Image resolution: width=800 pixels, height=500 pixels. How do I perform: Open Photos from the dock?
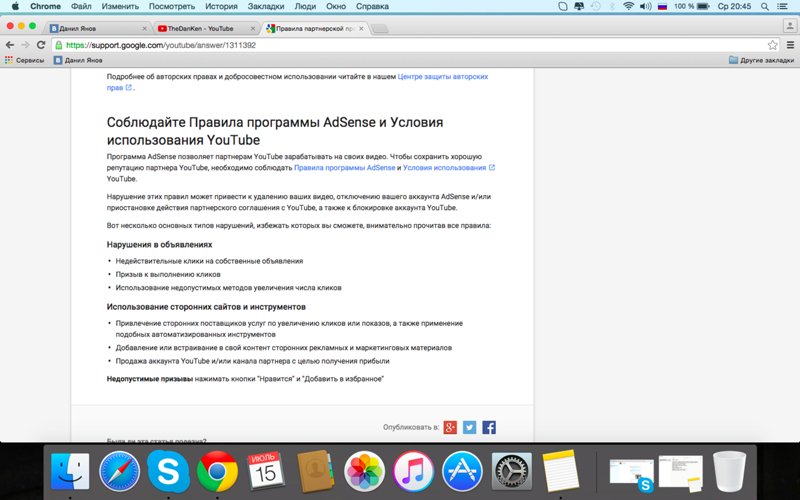click(364, 471)
